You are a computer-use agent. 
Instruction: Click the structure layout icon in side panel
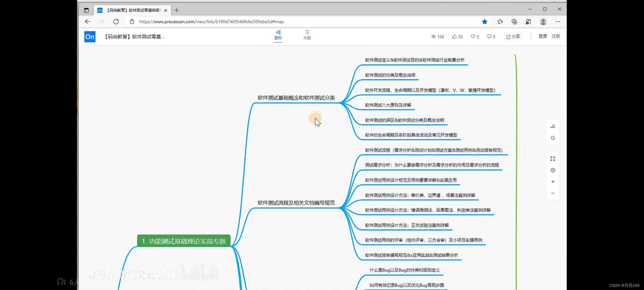553,126
